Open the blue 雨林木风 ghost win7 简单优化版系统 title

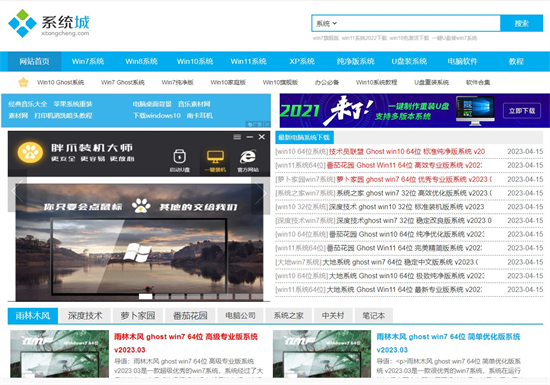pos(448,343)
